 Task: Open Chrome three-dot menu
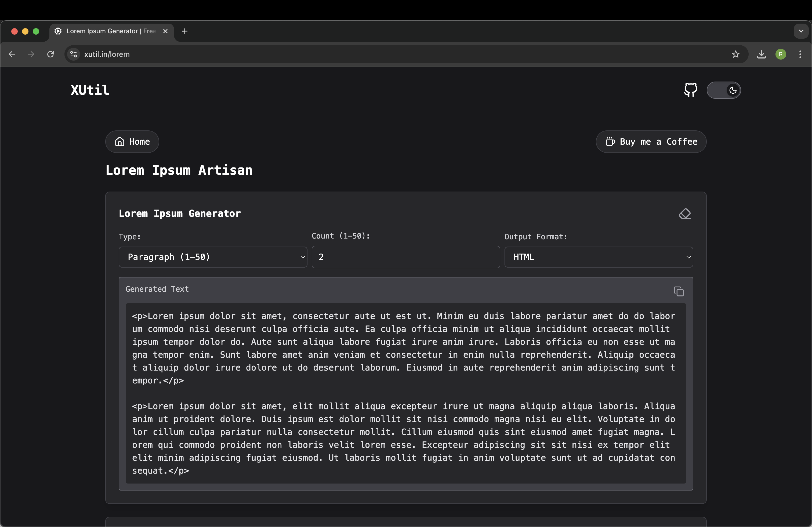tap(800, 54)
